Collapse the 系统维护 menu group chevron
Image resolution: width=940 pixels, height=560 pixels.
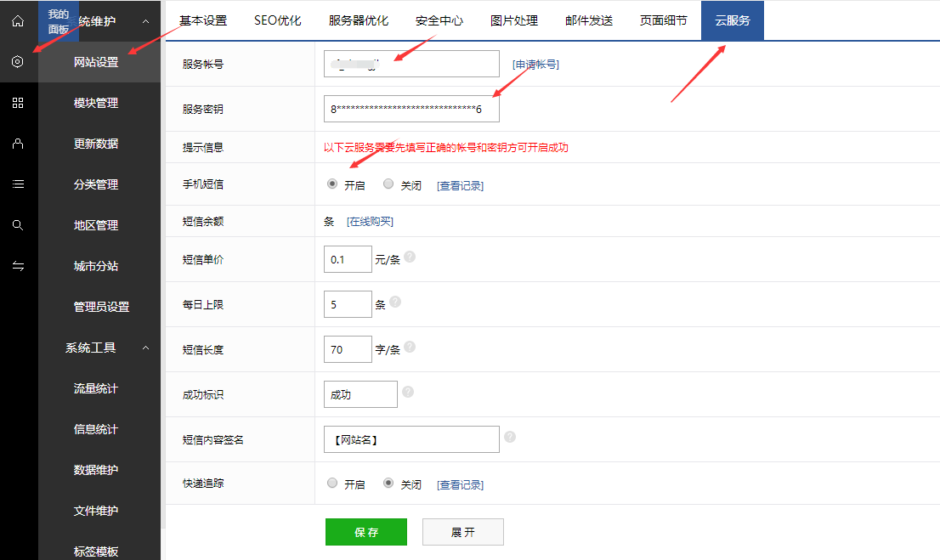point(145,21)
